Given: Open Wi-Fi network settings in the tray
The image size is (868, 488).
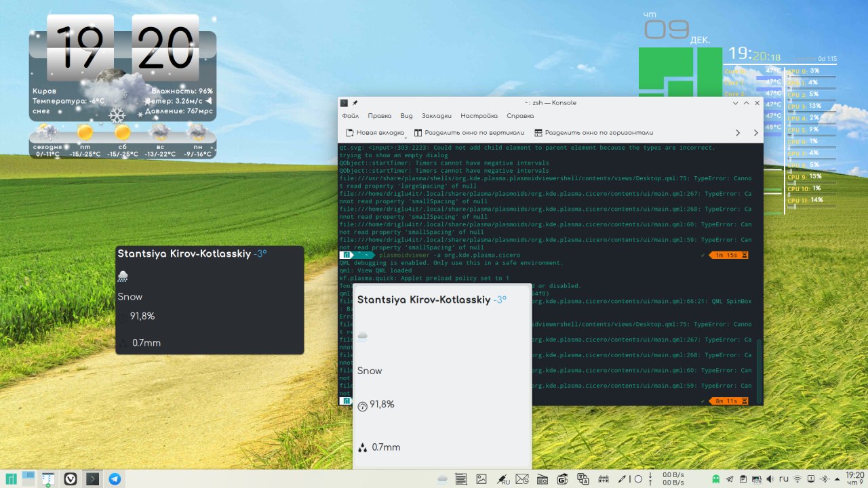Looking at the screenshot, I should pos(797,479).
